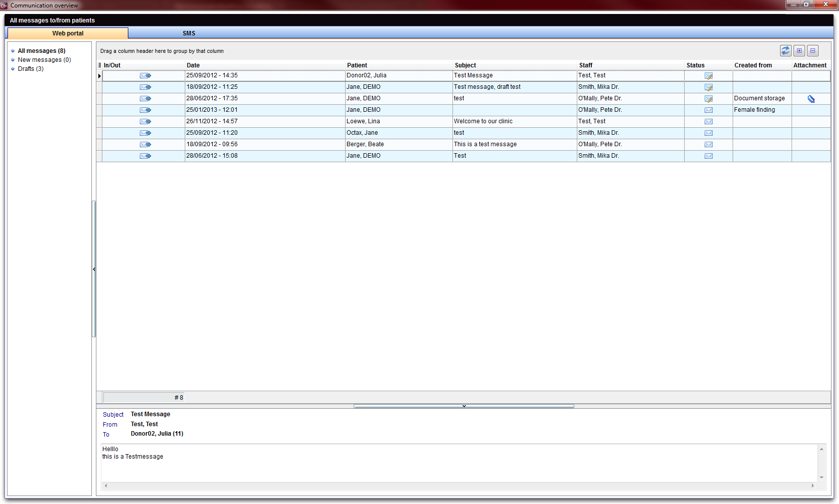
Task: Click outgoing mail icon for 18/09/2012 11:25 row
Action: (x=145, y=87)
